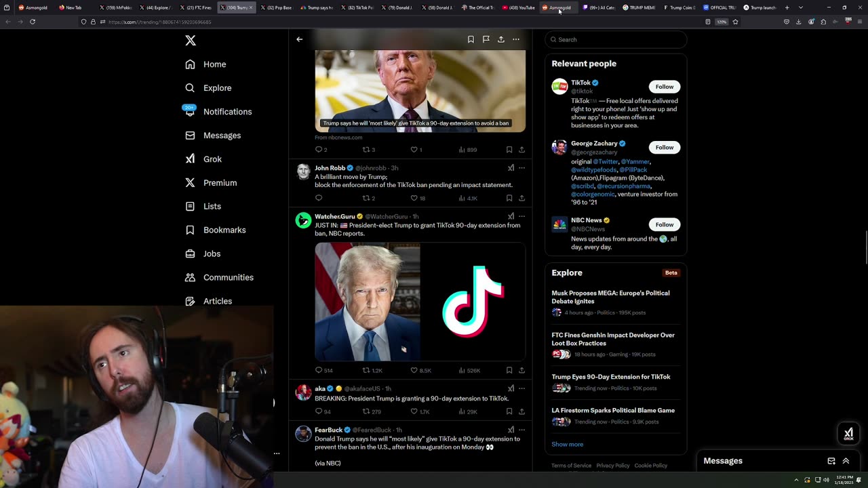Open the browser Downloads panel
Image resolution: width=868 pixels, height=488 pixels.
(799, 22)
